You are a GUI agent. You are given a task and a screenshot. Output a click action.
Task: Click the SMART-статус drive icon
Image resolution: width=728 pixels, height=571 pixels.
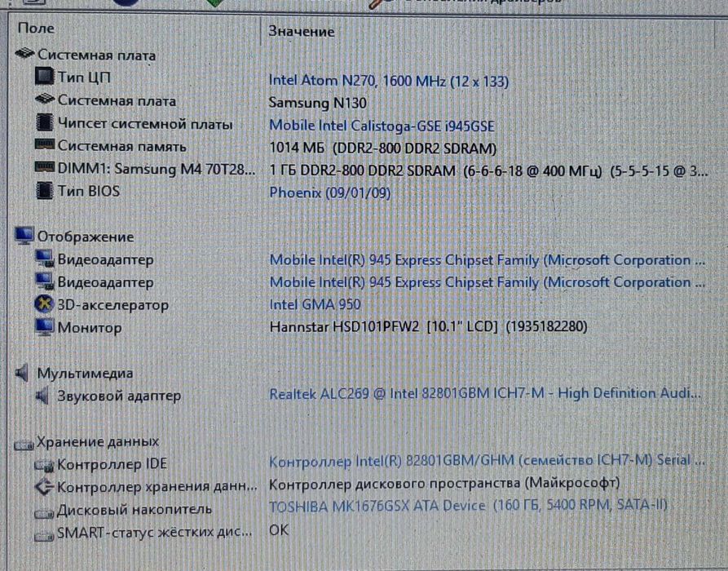[45, 536]
